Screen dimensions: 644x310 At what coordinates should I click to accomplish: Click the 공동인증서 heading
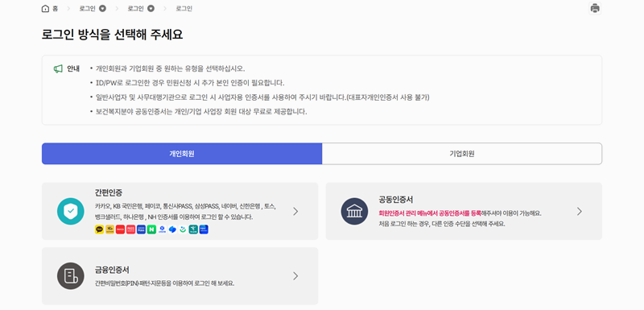click(396, 200)
